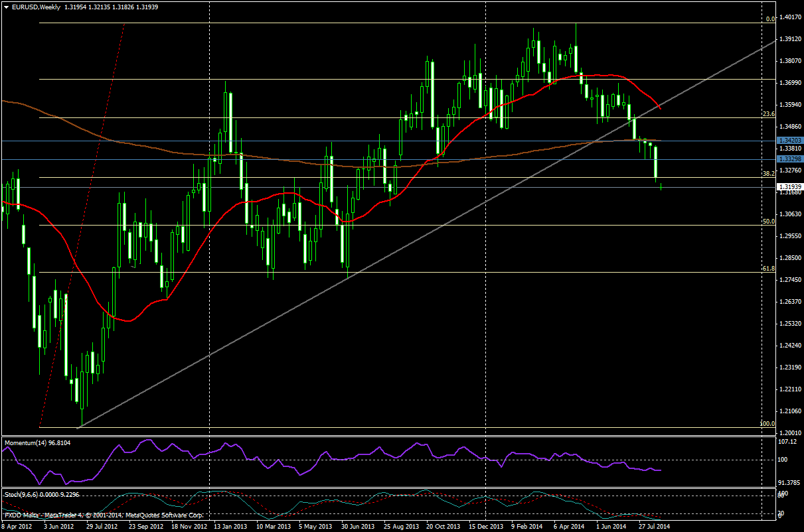The image size is (804, 532).
Task: Click the 0.0 Fibonacci level label
Action: click(770, 19)
